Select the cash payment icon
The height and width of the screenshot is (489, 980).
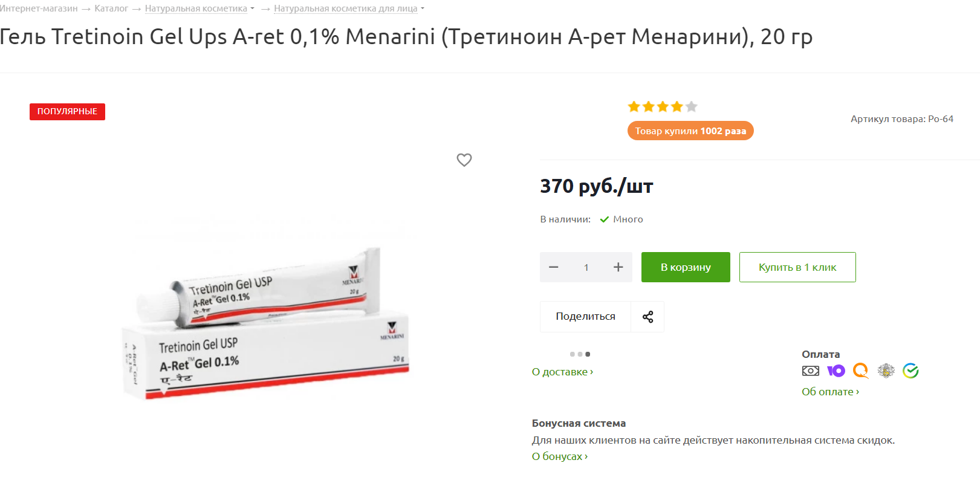tap(810, 371)
